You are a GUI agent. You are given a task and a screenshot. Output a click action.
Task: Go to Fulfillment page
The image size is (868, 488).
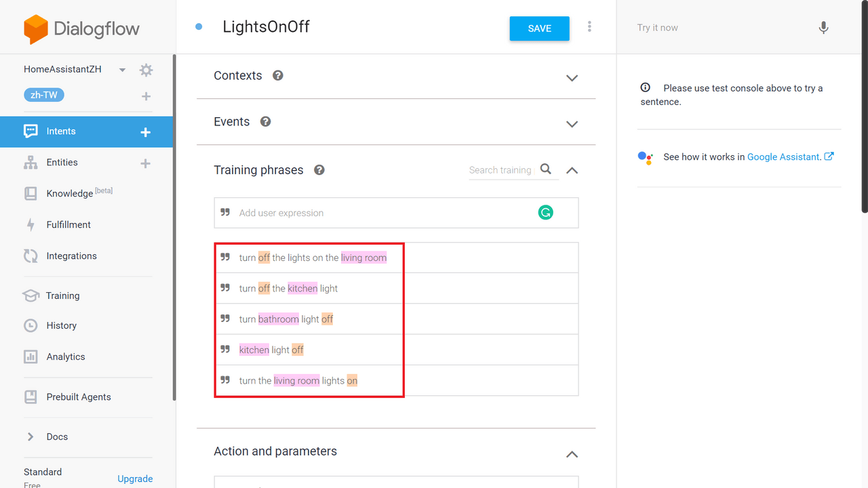(68, 224)
